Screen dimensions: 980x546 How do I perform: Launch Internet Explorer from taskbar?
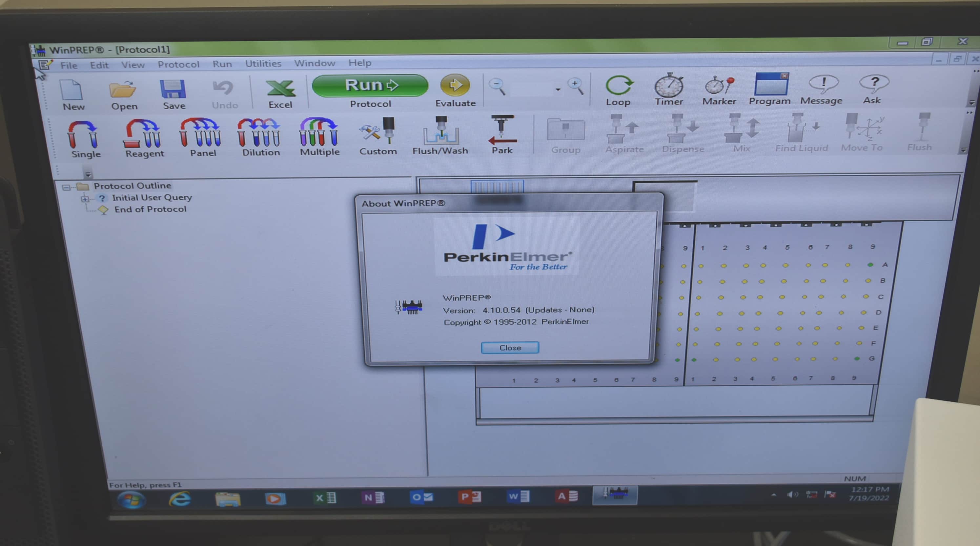179,499
